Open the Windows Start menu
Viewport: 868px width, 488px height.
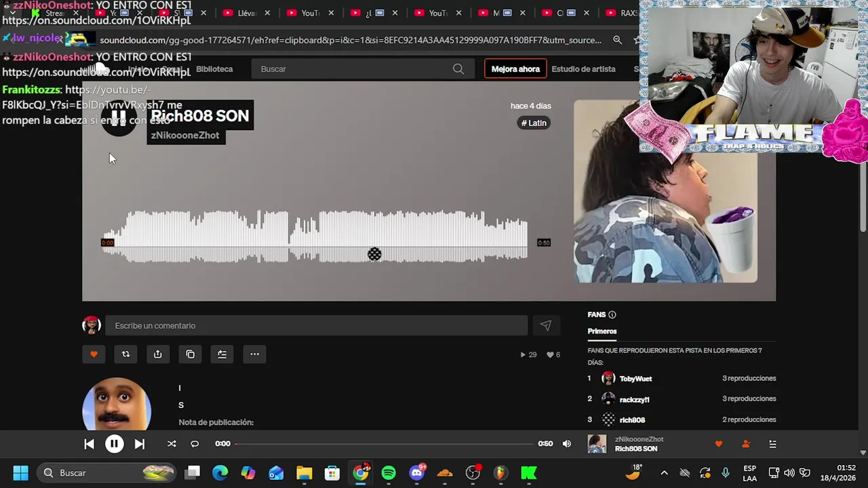coord(20,472)
